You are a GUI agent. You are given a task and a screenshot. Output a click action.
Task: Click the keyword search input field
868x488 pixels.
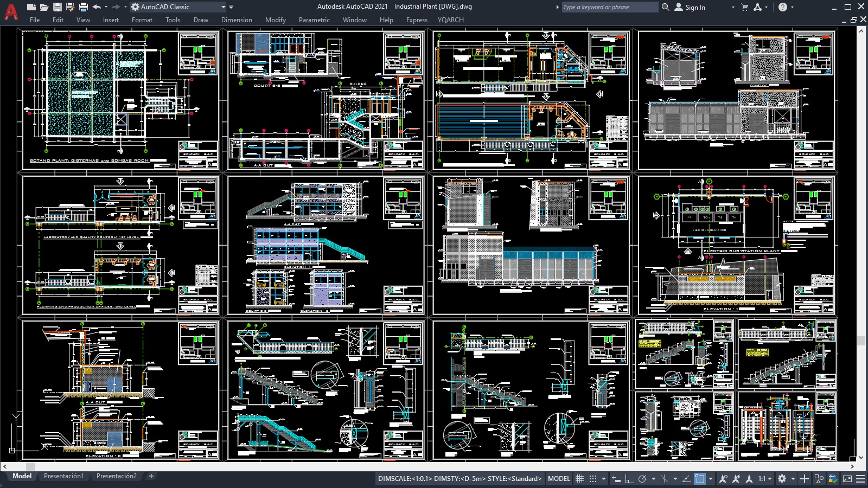(609, 7)
